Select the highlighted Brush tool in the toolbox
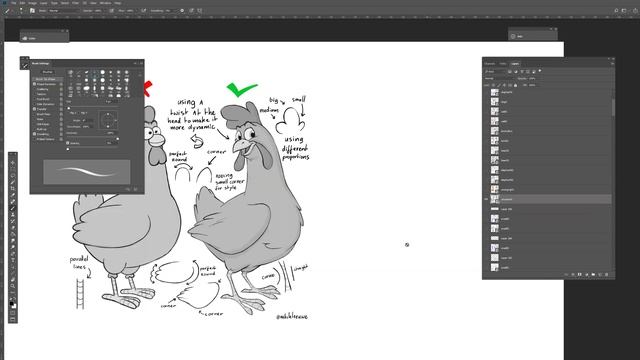 (x=13, y=208)
